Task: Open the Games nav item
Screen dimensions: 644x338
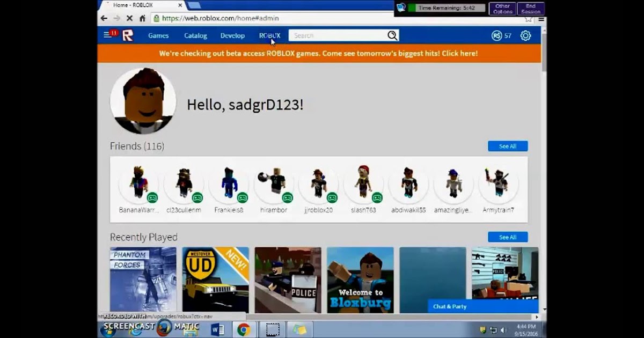Action: click(158, 36)
